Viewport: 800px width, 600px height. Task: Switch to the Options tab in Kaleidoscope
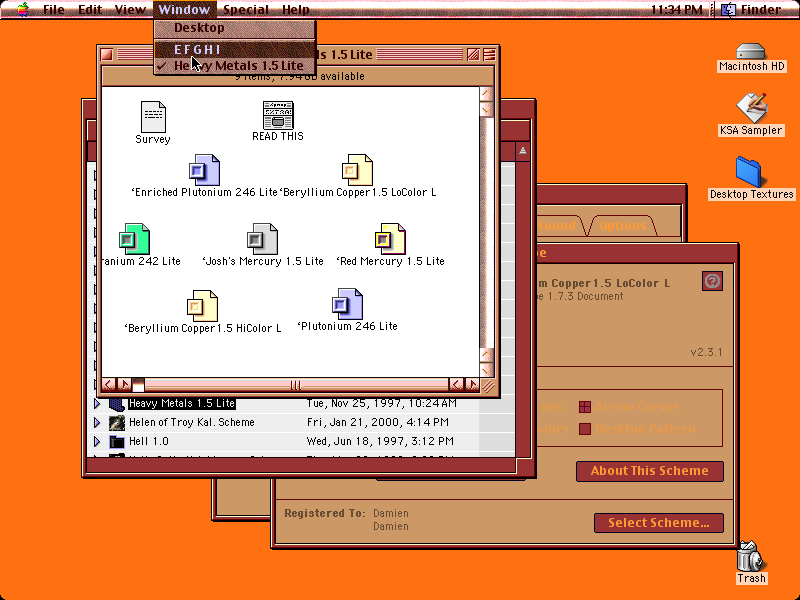(x=623, y=226)
